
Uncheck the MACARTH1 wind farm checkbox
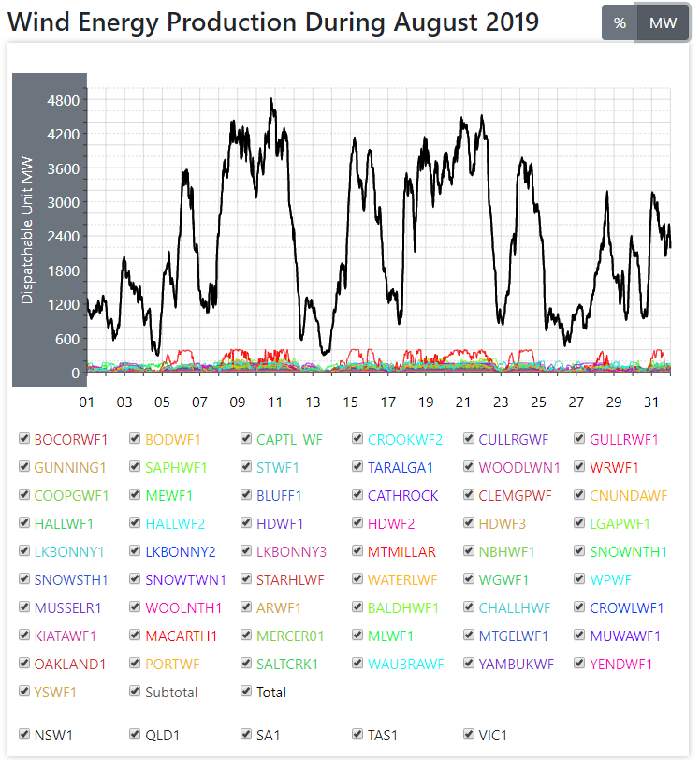pyautogui.click(x=136, y=636)
